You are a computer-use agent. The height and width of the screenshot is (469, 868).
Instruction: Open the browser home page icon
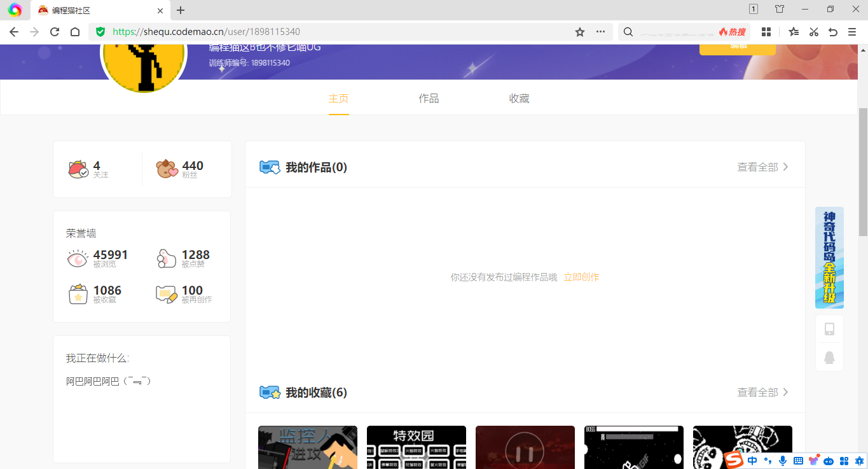point(75,32)
